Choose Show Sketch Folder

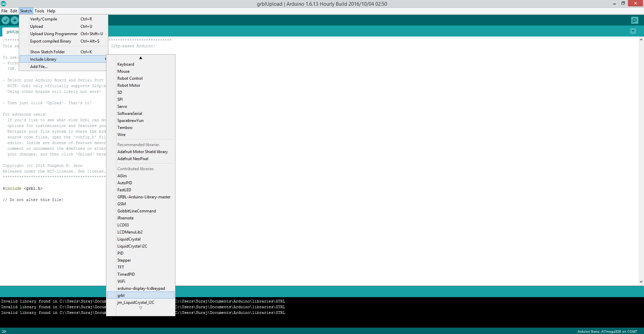pos(64,52)
